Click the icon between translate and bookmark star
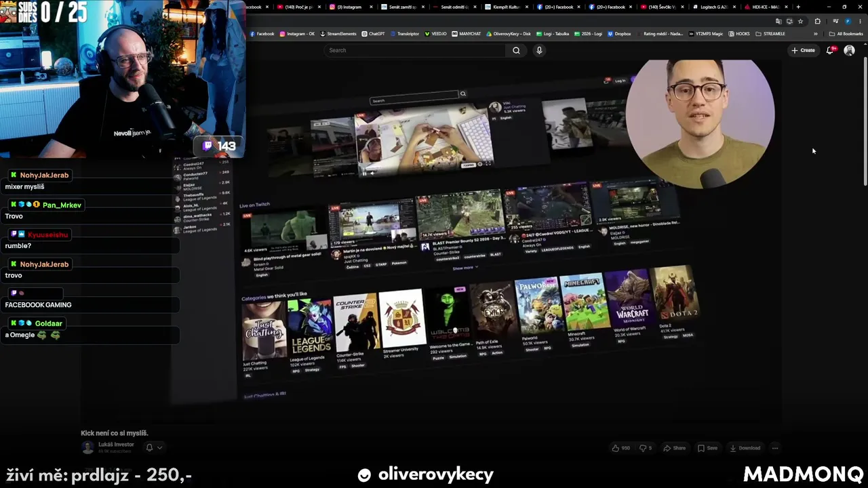The image size is (868, 488). tap(789, 21)
